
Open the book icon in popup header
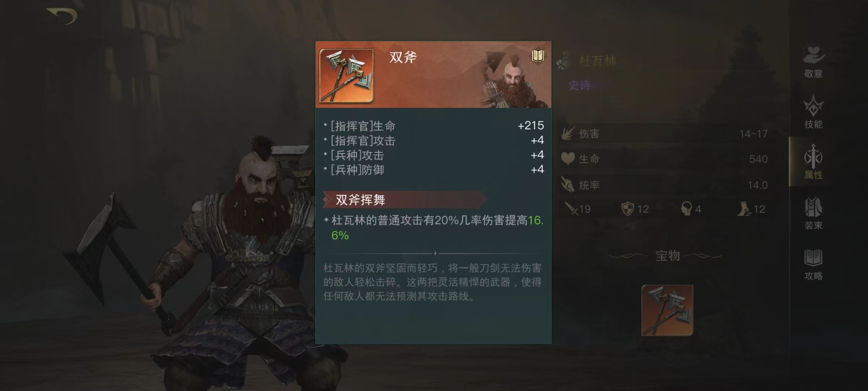pos(538,56)
